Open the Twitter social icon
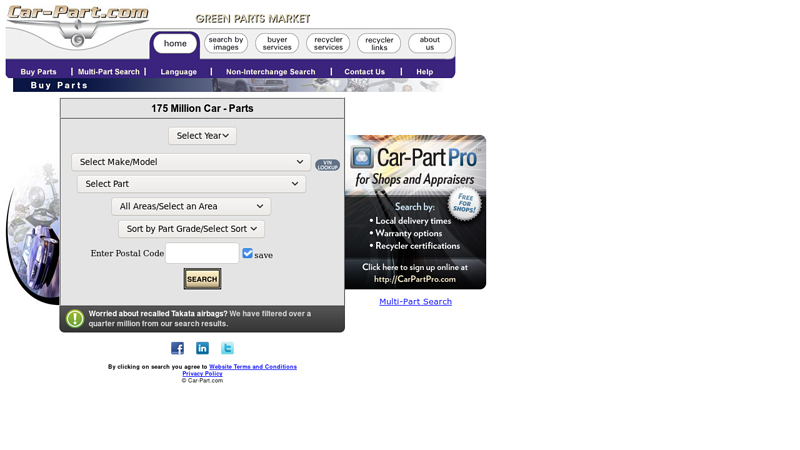This screenshot has width=800, height=450. tap(227, 348)
